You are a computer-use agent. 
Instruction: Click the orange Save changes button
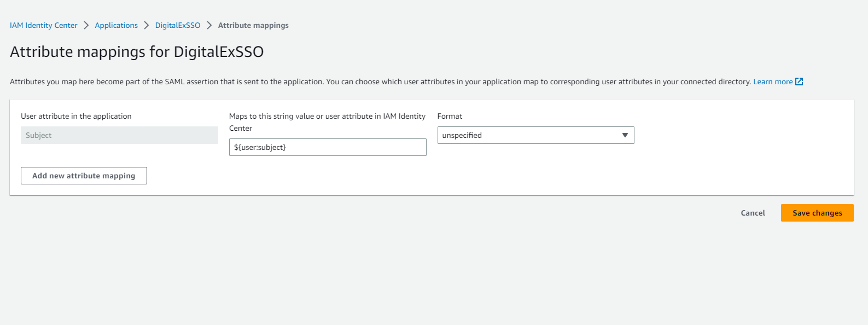point(817,213)
